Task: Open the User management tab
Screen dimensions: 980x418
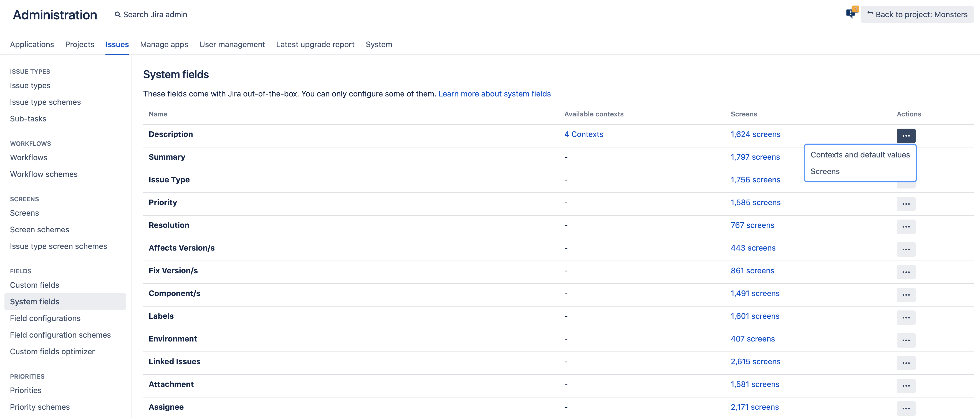Action: (232, 44)
